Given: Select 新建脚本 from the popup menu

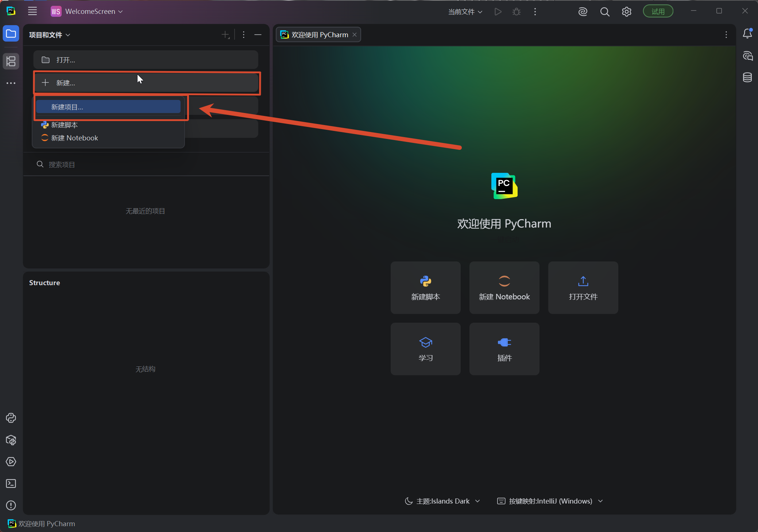Looking at the screenshot, I should pyautogui.click(x=108, y=125).
